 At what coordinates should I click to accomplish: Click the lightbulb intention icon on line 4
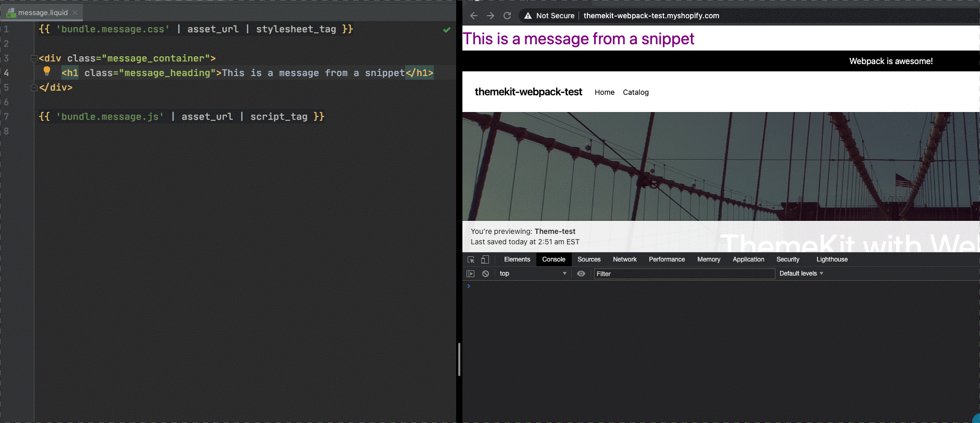47,71
